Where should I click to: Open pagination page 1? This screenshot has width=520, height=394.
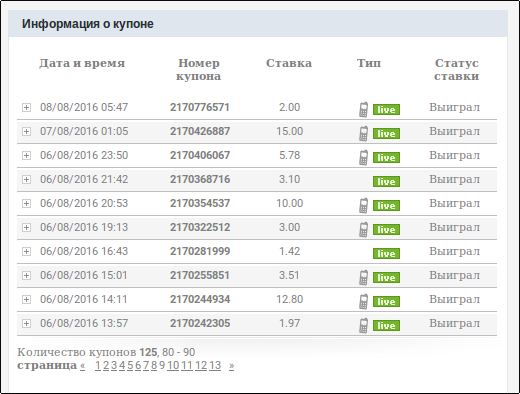pyautogui.click(x=98, y=366)
